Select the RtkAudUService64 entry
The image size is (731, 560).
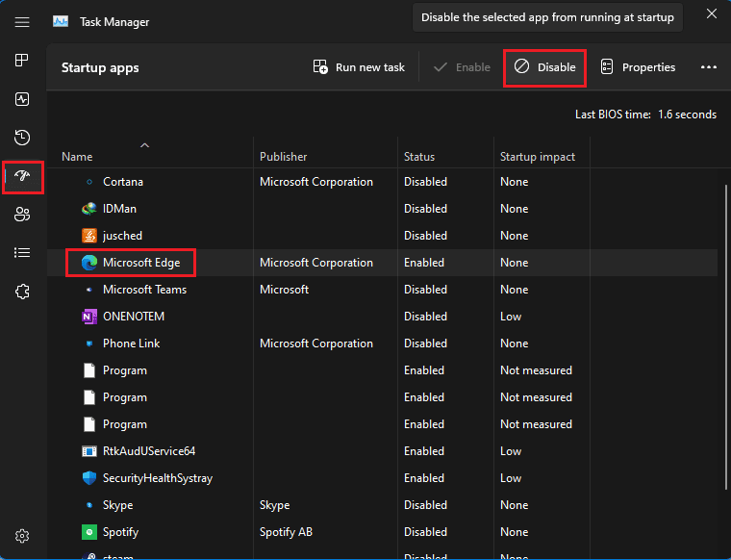pyautogui.click(x=382, y=451)
